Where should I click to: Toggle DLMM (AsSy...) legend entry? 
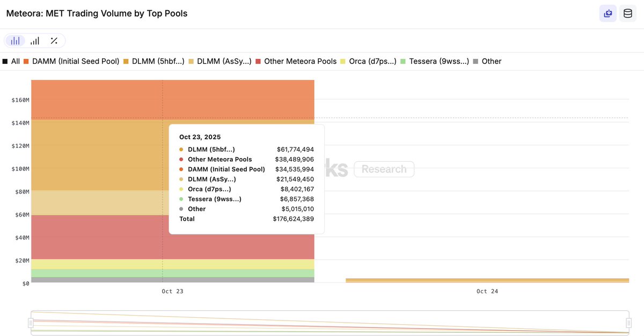(x=220, y=62)
